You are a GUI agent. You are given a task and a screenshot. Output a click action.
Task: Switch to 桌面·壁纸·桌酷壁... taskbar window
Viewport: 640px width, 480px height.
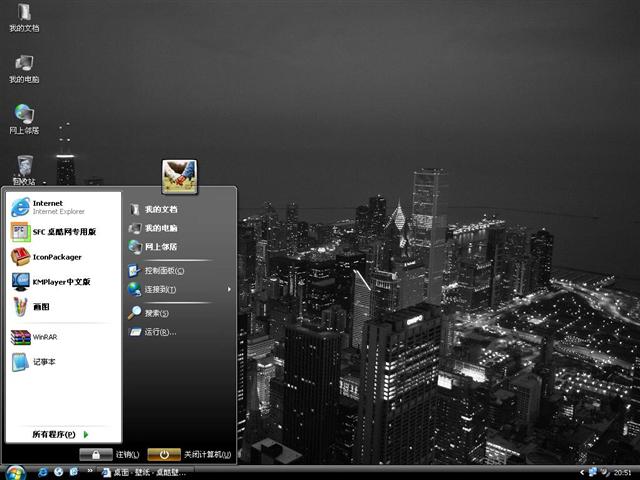click(x=144, y=473)
